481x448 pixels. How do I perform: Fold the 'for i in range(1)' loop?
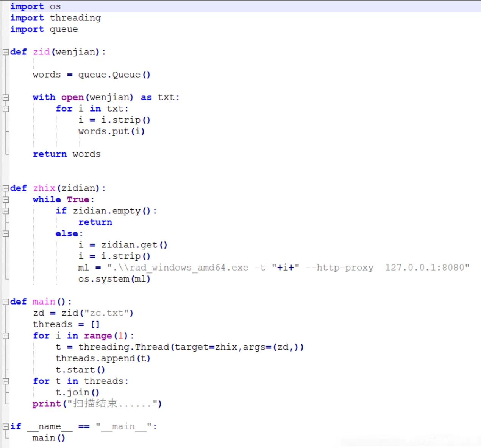[6, 336]
